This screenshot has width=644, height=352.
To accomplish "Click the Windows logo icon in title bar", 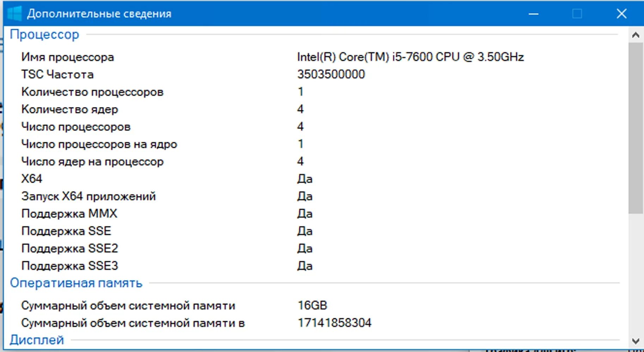I will point(14,13).
